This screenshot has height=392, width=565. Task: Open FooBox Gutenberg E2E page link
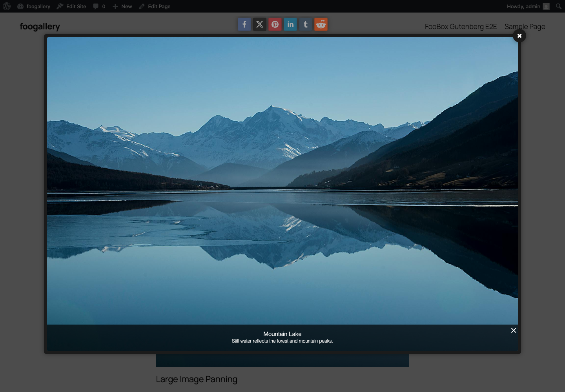coord(461,27)
